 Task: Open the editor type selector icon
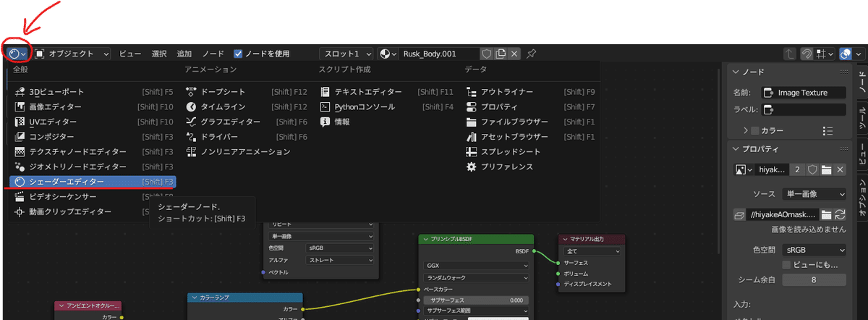pos(18,54)
